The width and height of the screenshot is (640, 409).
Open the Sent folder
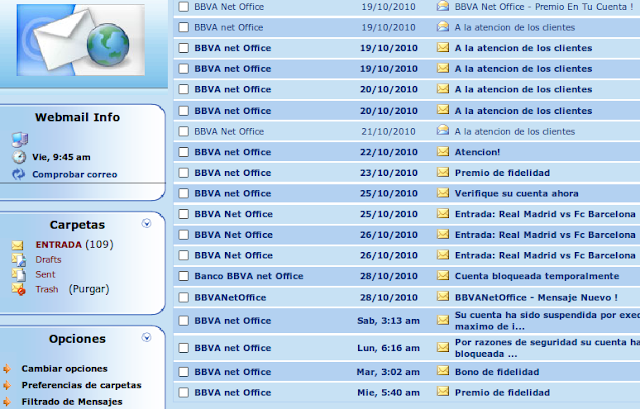click(x=45, y=274)
